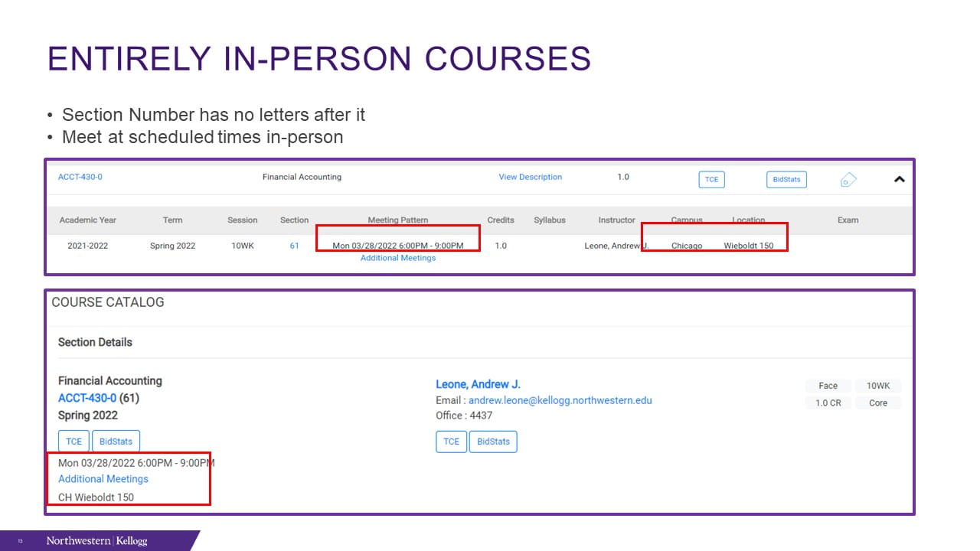The width and height of the screenshot is (980, 551).
Task: Click the View Description link
Action: pos(530,177)
